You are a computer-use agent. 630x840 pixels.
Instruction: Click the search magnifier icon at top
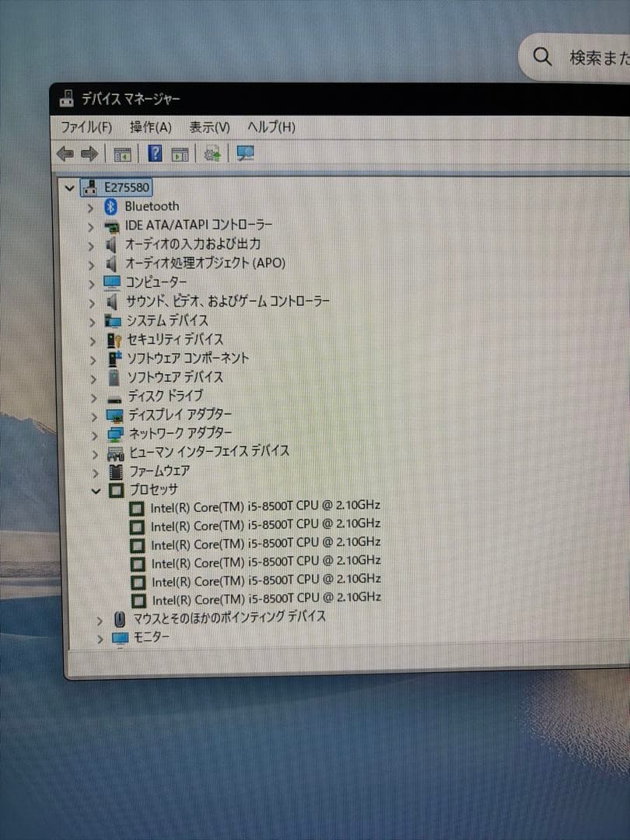pyautogui.click(x=542, y=56)
